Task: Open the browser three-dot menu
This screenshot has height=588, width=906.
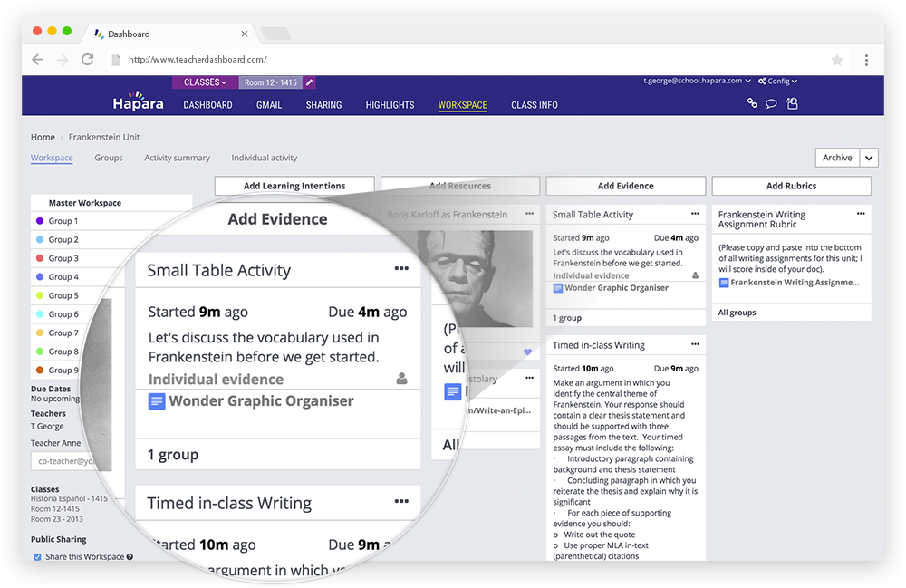Action: click(x=866, y=60)
